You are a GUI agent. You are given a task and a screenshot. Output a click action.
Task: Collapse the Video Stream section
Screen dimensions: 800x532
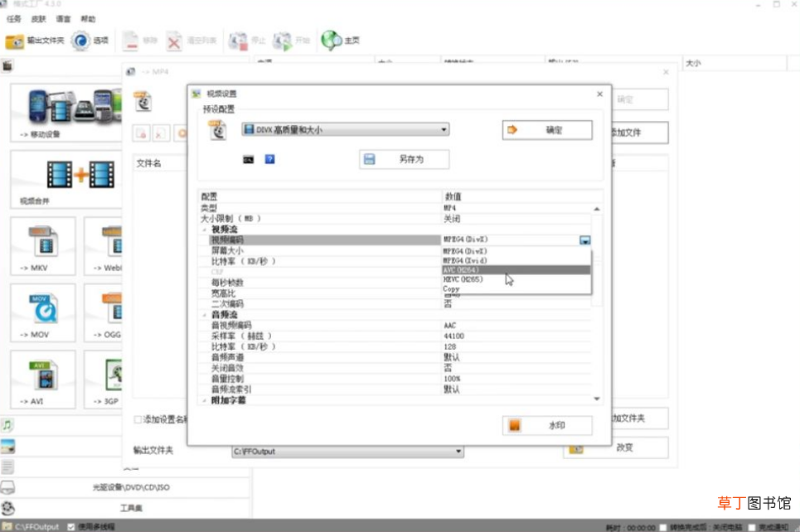(205, 230)
